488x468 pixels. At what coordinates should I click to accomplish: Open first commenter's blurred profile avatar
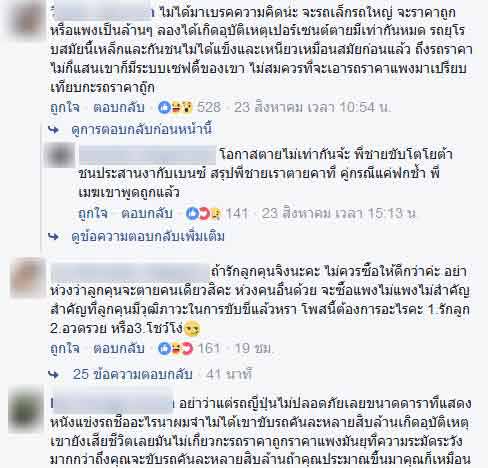28,21
